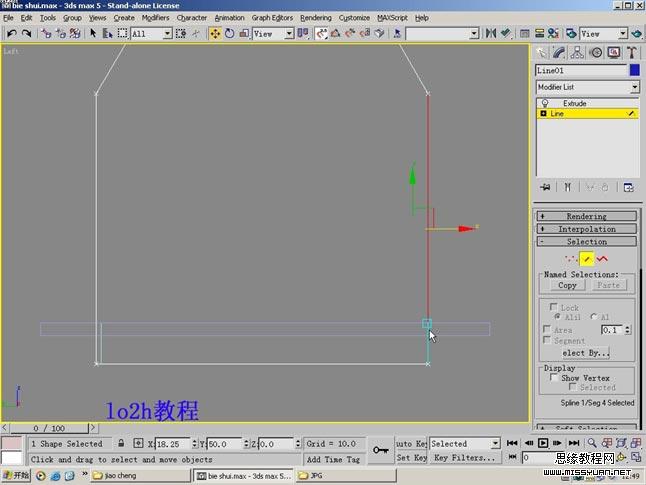
Task: Activate the Select and Uniform Scale tool
Action: coord(244,33)
